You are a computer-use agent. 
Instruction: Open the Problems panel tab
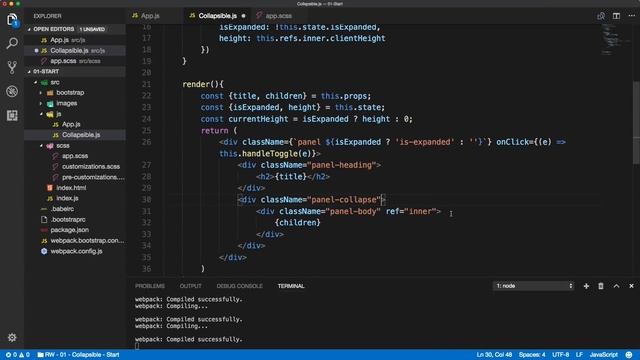pos(150,286)
